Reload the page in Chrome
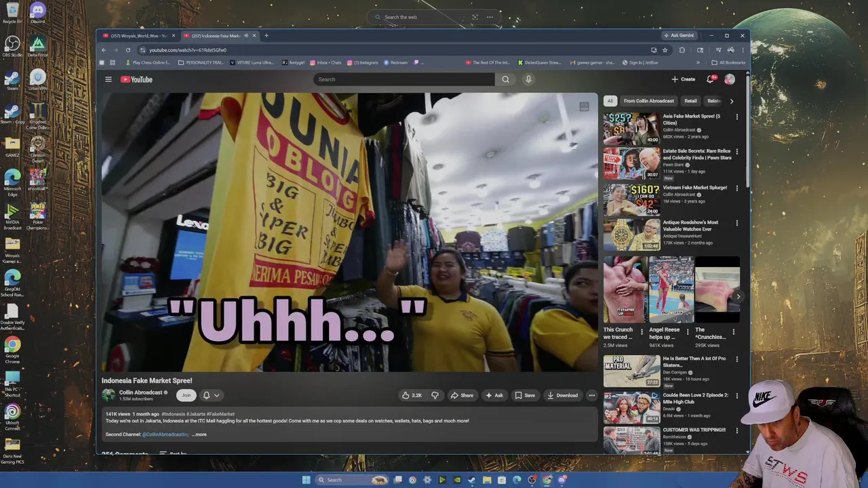 pos(127,50)
